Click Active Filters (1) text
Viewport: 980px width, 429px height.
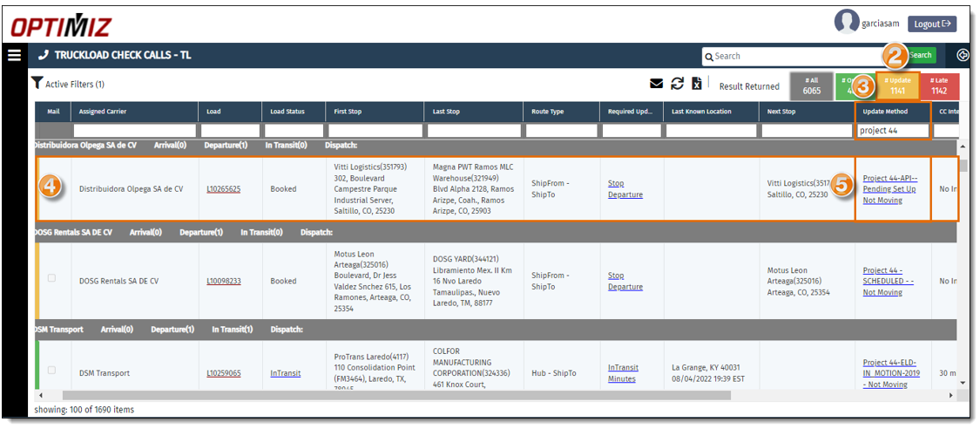[75, 84]
